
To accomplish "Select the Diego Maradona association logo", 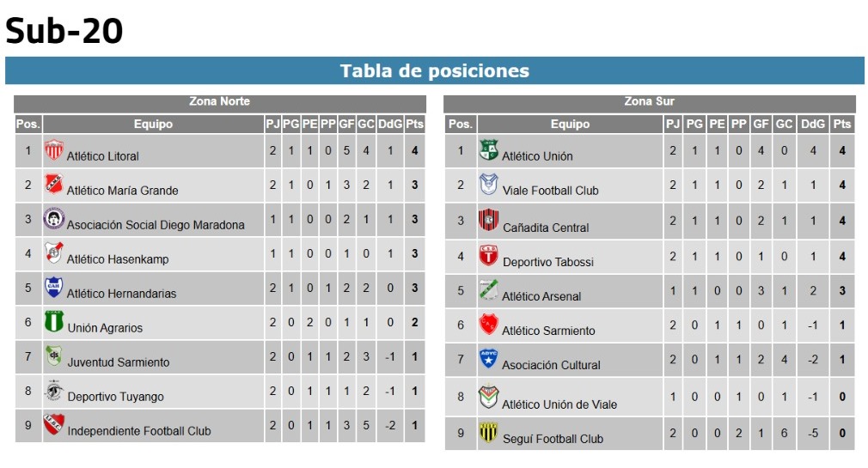I will click(53, 218).
